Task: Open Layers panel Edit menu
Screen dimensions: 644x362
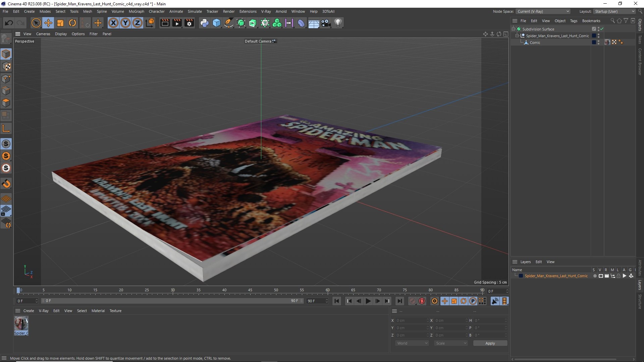Action: coord(538,262)
